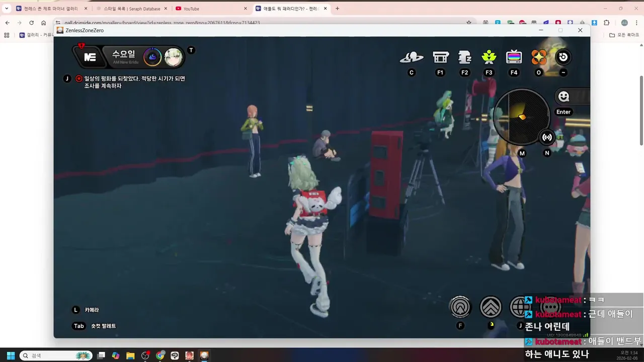
Task: Go back in Chrome
Action: tap(7, 23)
